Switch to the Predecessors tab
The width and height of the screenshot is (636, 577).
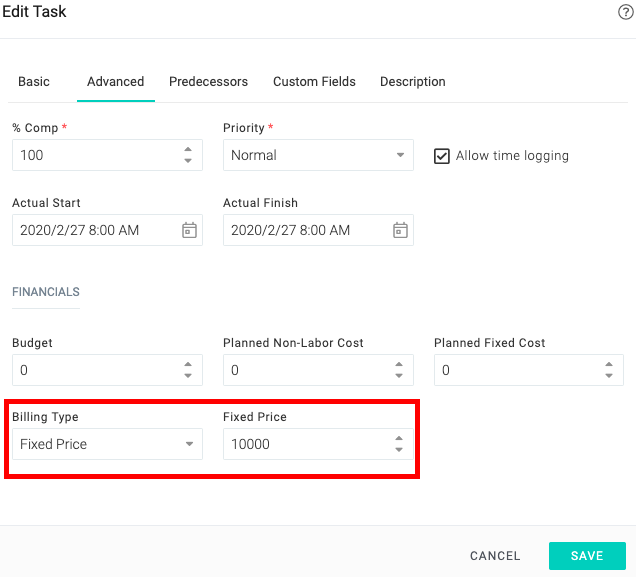click(208, 82)
